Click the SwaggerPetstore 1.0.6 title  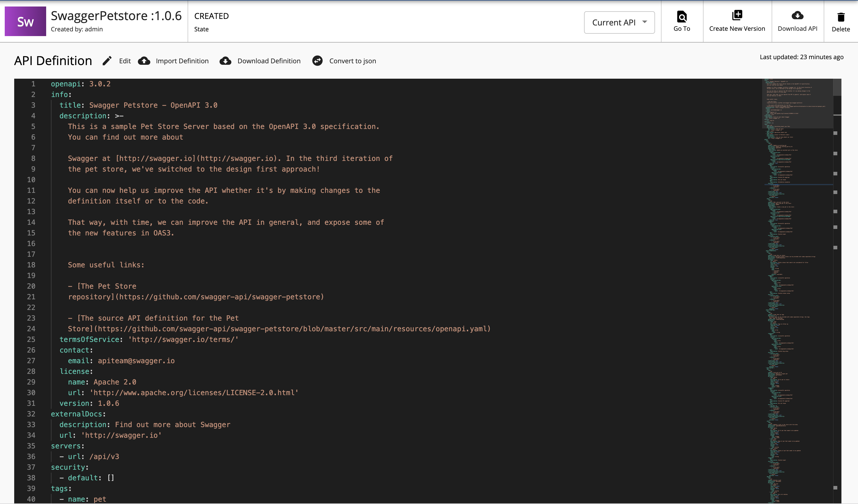[x=116, y=15]
